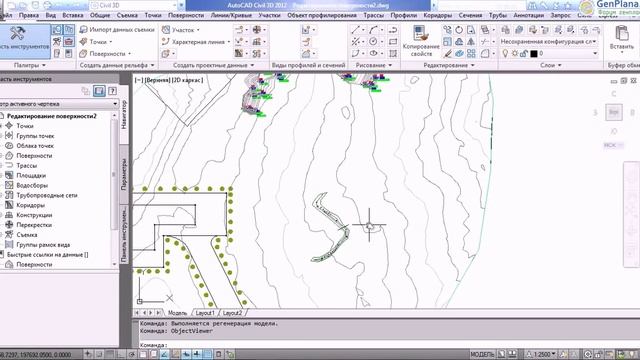640x360 pixels.
Task: Click the black layer color swatch
Action: [533, 53]
